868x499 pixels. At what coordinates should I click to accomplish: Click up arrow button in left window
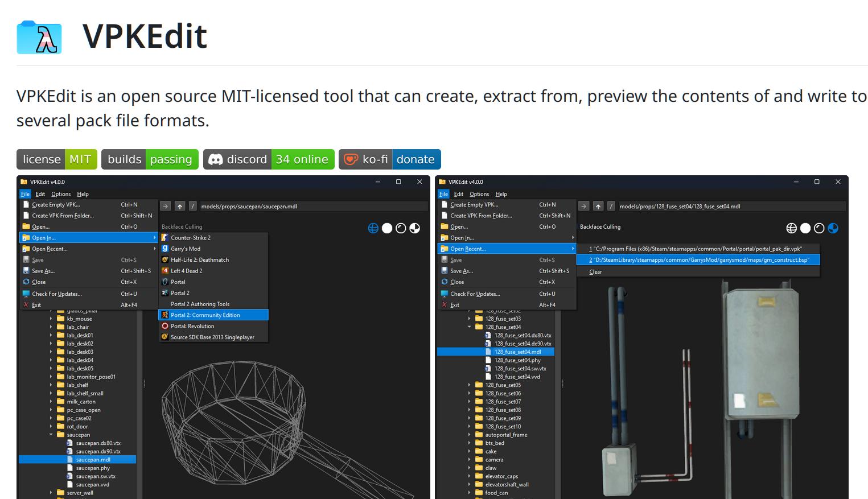tap(180, 207)
